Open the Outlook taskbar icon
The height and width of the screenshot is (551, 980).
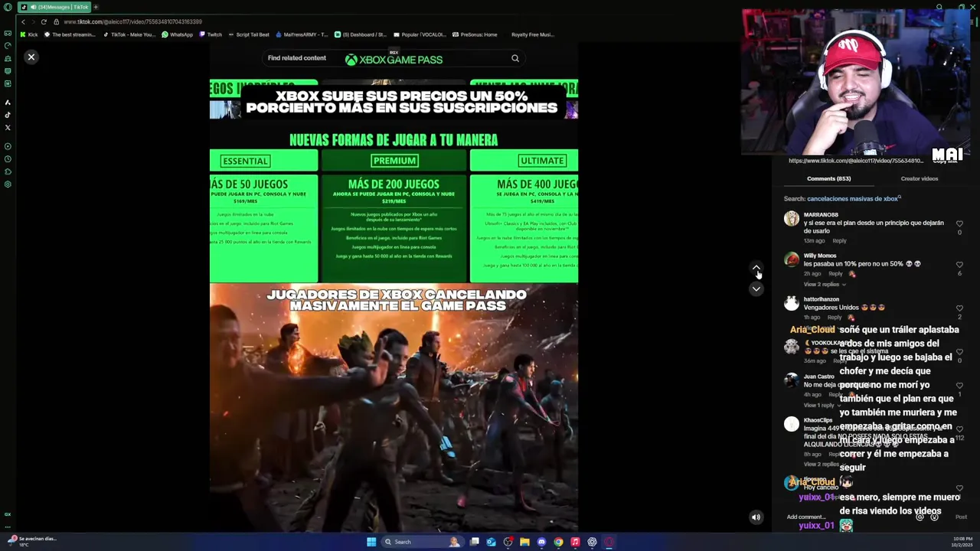click(x=491, y=542)
